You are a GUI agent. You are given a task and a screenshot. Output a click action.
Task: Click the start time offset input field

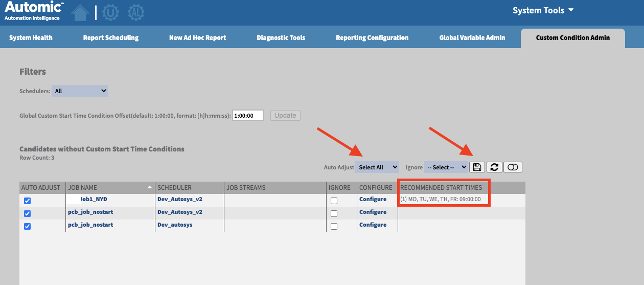247,116
